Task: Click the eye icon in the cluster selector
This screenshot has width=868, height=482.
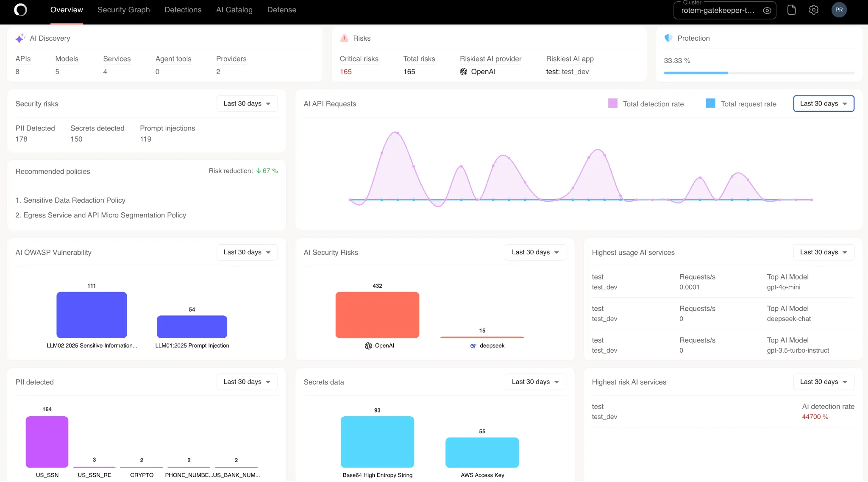Action: [x=767, y=11]
